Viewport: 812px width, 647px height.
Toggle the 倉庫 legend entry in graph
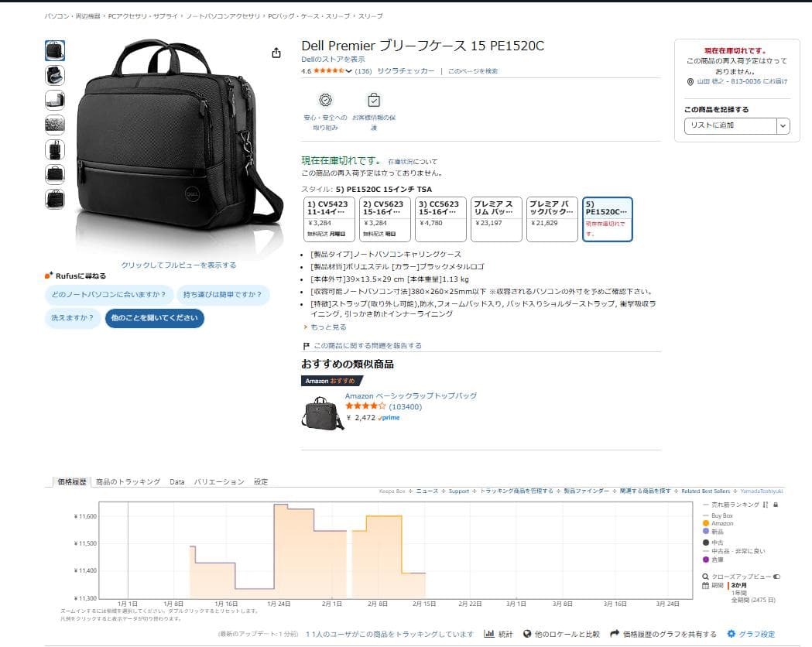click(713, 560)
